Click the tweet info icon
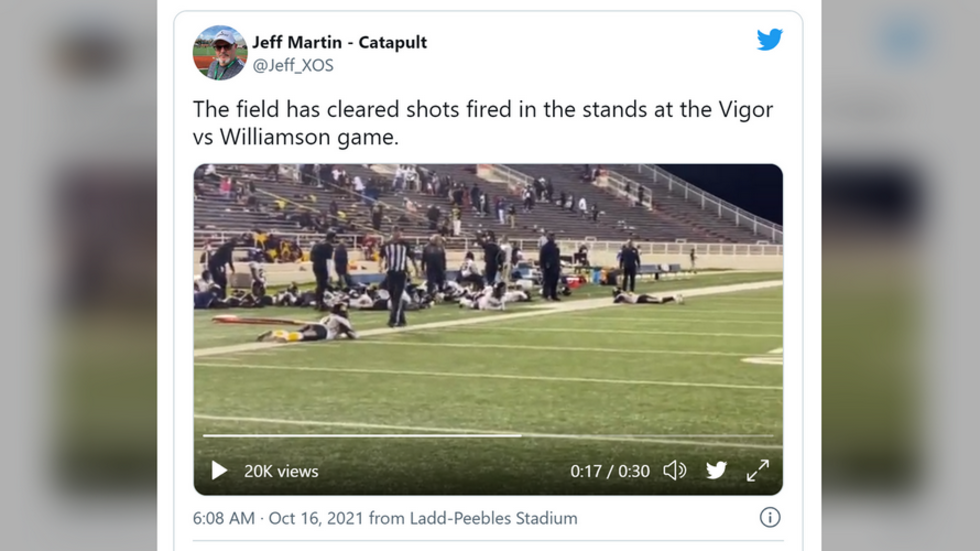 (x=769, y=517)
